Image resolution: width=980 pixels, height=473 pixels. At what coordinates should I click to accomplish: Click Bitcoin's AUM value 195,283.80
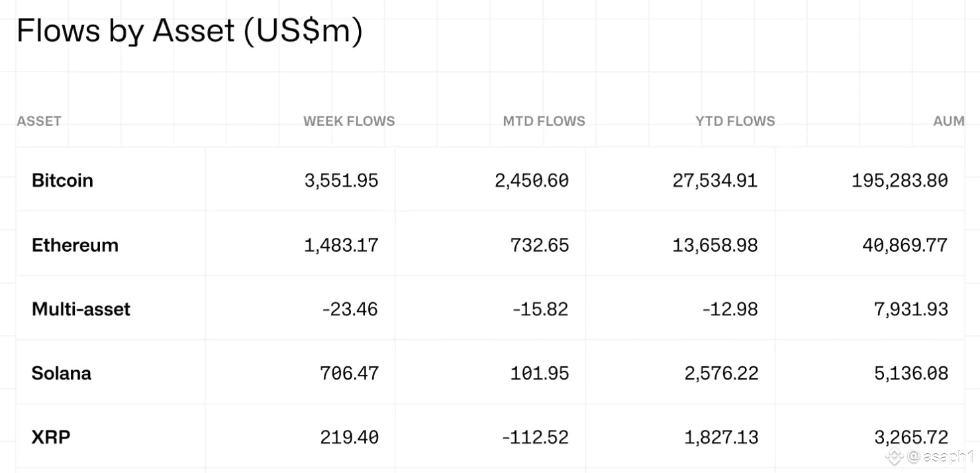click(x=899, y=180)
